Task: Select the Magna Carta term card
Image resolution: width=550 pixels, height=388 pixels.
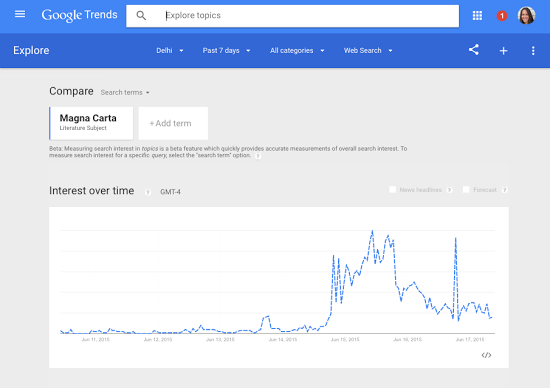Action: point(91,123)
